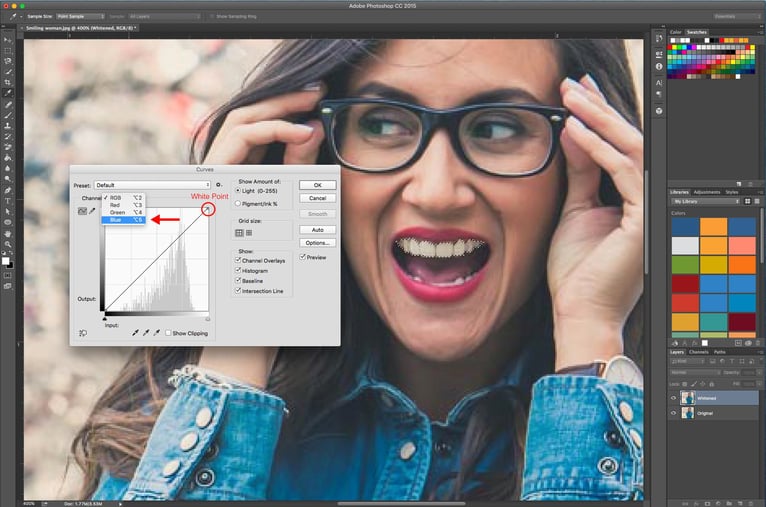Move the white input slider triangle
The image size is (766, 507).
coord(208,319)
